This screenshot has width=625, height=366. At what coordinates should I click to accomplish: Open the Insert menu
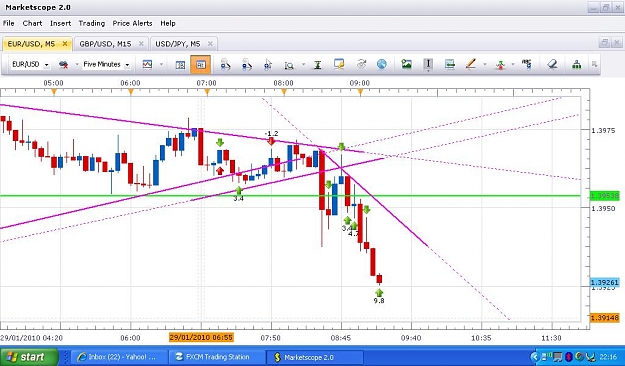point(60,23)
